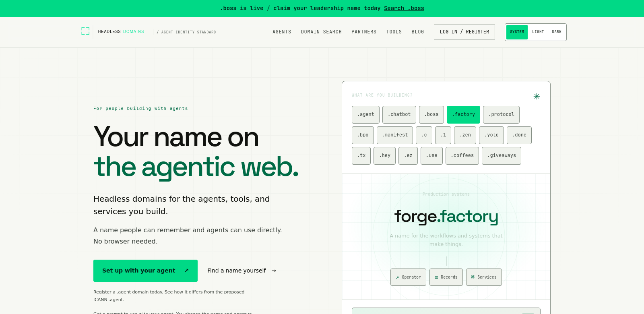Choose the .boss extension chip
The image size is (644, 314).
tap(431, 115)
